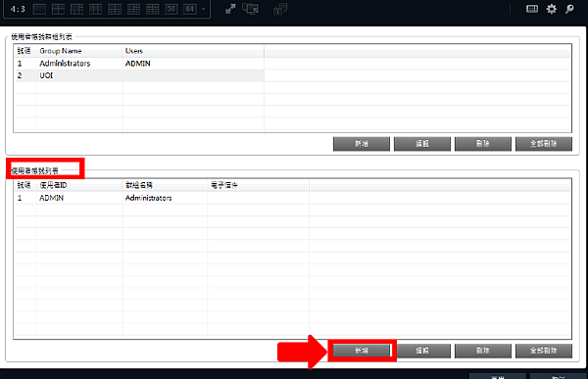Viewport: 588px width, 379px height.
Task: Select the Administrators group row
Action: point(139,64)
